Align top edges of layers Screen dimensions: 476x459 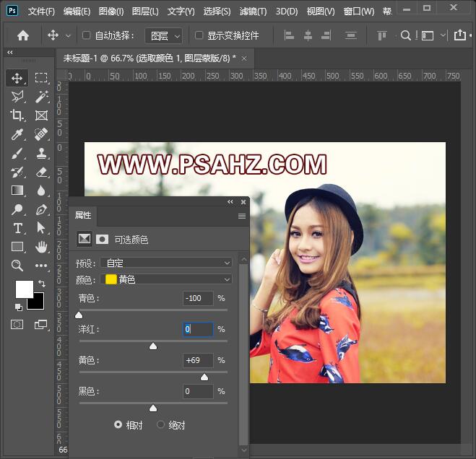point(381,35)
